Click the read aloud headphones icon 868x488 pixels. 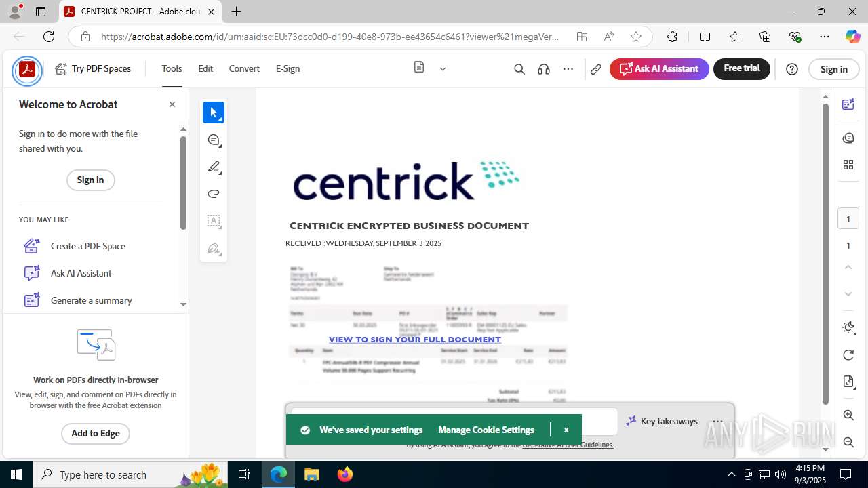[544, 69]
